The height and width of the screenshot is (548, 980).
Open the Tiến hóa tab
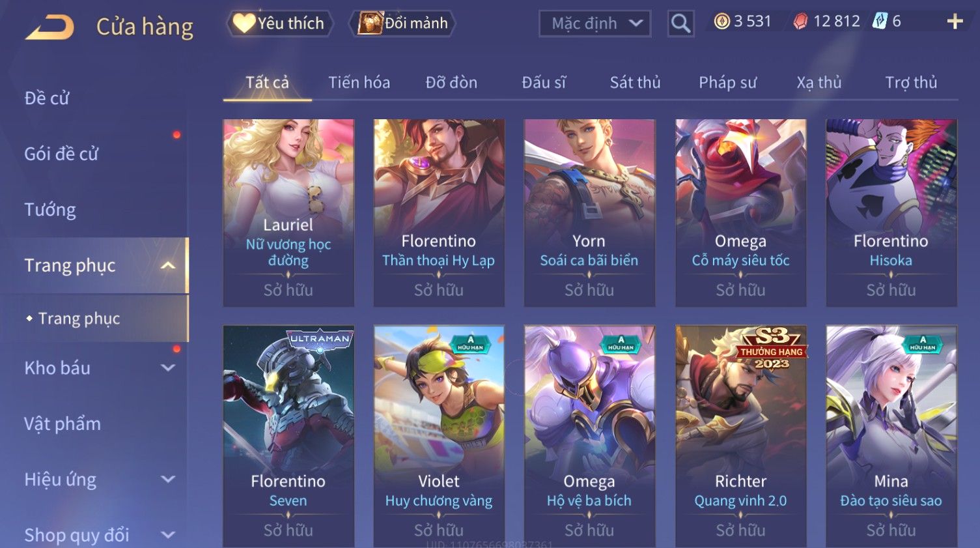click(x=359, y=83)
